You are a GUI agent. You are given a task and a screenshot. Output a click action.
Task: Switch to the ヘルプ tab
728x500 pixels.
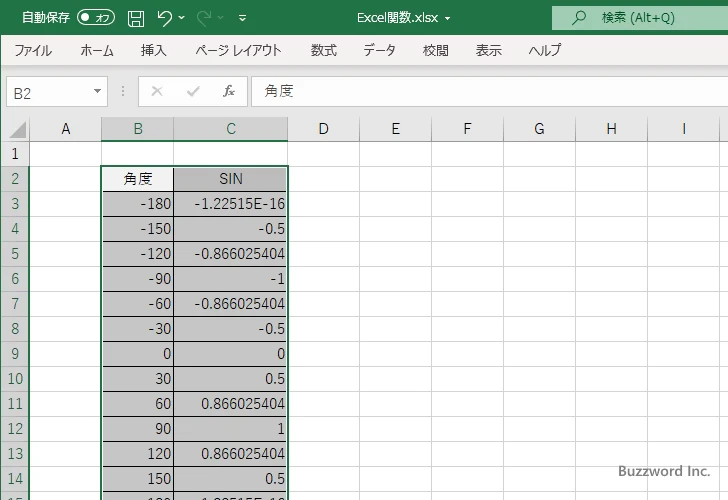545,50
